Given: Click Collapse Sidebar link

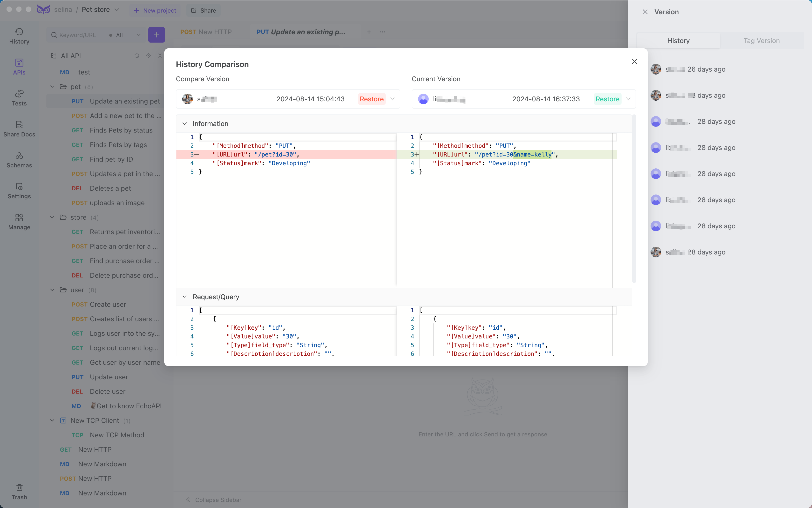Looking at the screenshot, I should pyautogui.click(x=218, y=500).
